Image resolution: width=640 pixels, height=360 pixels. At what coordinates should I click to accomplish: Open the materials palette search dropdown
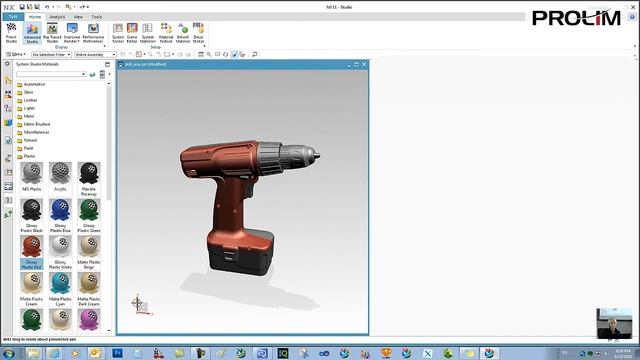click(x=84, y=74)
